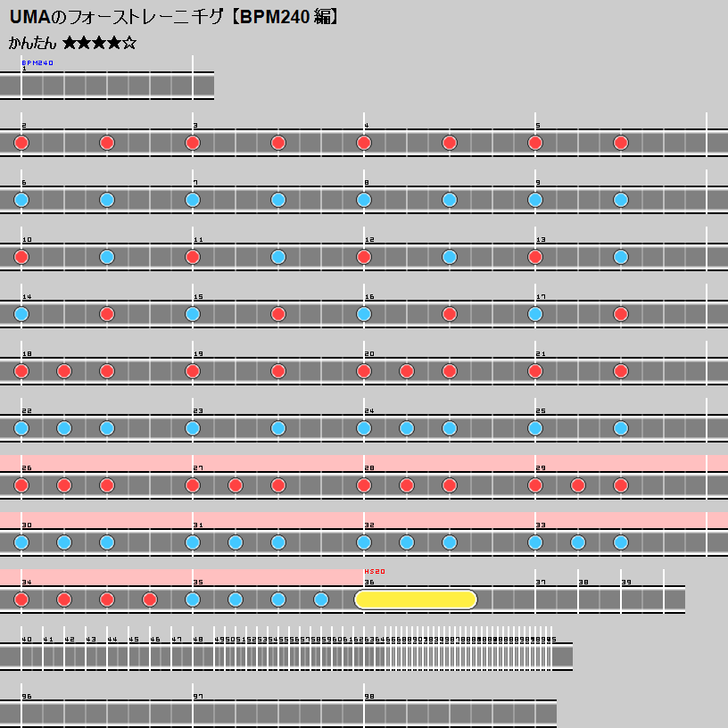This screenshot has width=728, height=728.
Task: Select the red note at measure 12 start
Action: pyautogui.click(x=364, y=257)
